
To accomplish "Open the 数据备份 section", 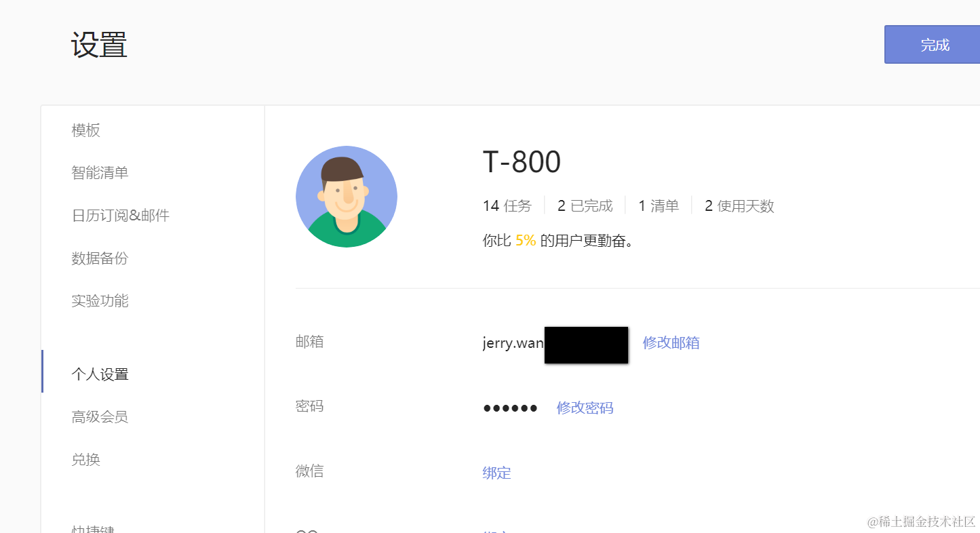I will tap(100, 258).
